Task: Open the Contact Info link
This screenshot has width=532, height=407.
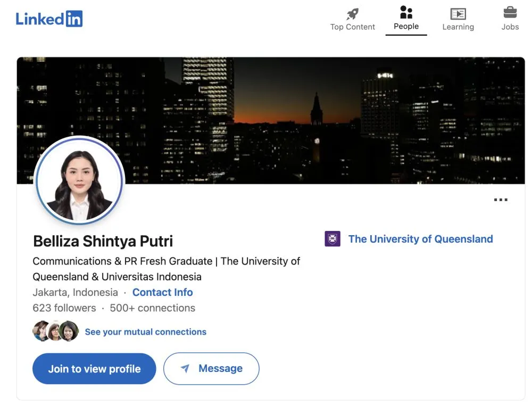Action: 162,293
